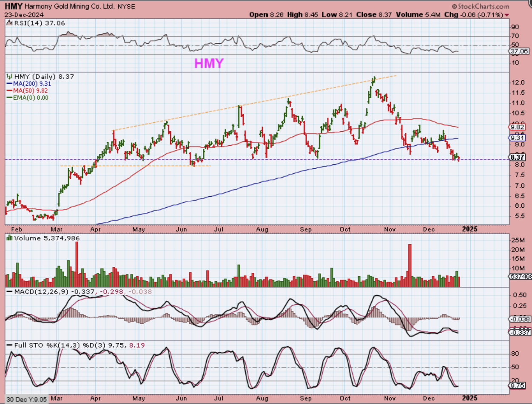This screenshot has height=404, width=532.
Task: Click the 25M volume axis label
Action: pyautogui.click(x=517, y=241)
